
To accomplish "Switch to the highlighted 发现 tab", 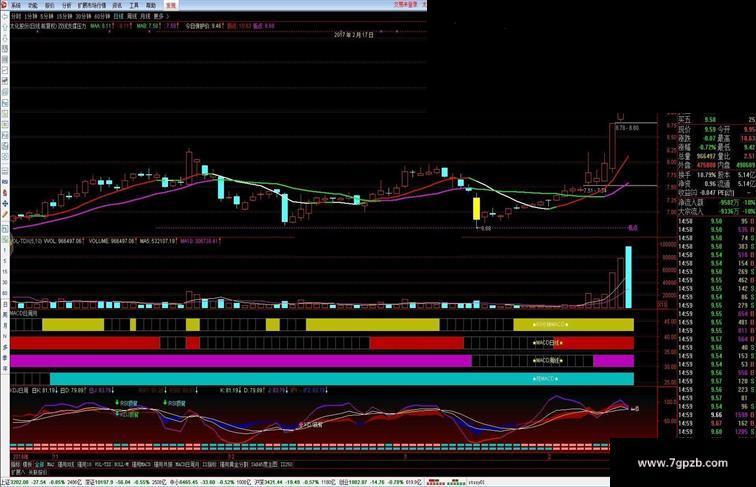I will [x=171, y=5].
